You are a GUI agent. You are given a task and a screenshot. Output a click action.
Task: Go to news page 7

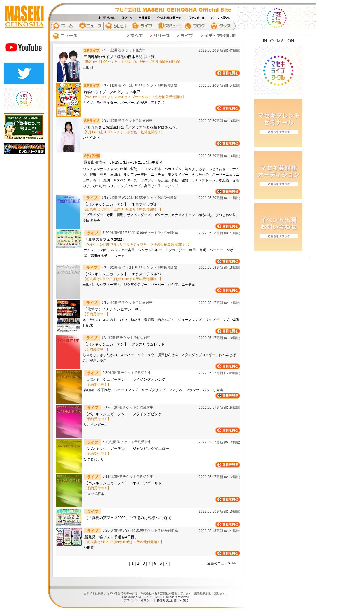[x=166, y=563]
